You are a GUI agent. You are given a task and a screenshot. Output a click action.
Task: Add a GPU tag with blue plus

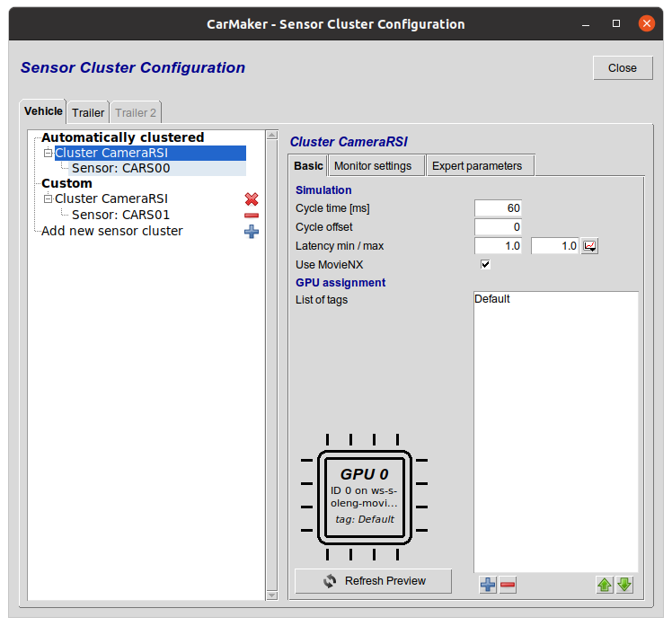[x=488, y=586]
